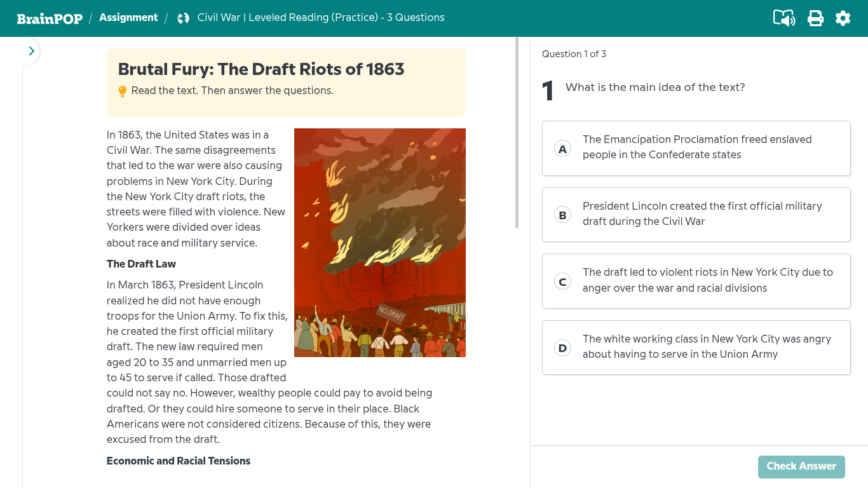The width and height of the screenshot is (868, 488).
Task: Click the draft riots illustration
Action: (x=380, y=243)
